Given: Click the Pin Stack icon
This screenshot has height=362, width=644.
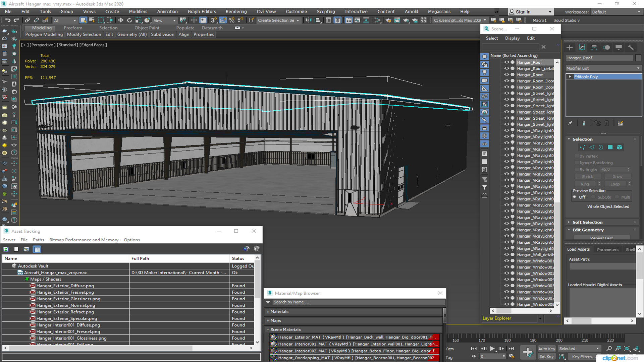Looking at the screenshot, I should coord(570,123).
